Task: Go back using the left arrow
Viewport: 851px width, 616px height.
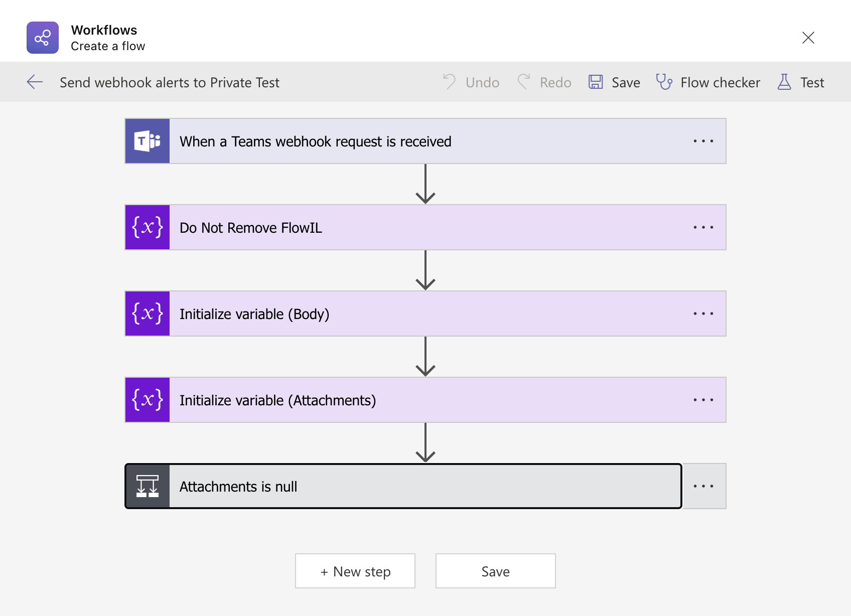Action: point(35,82)
